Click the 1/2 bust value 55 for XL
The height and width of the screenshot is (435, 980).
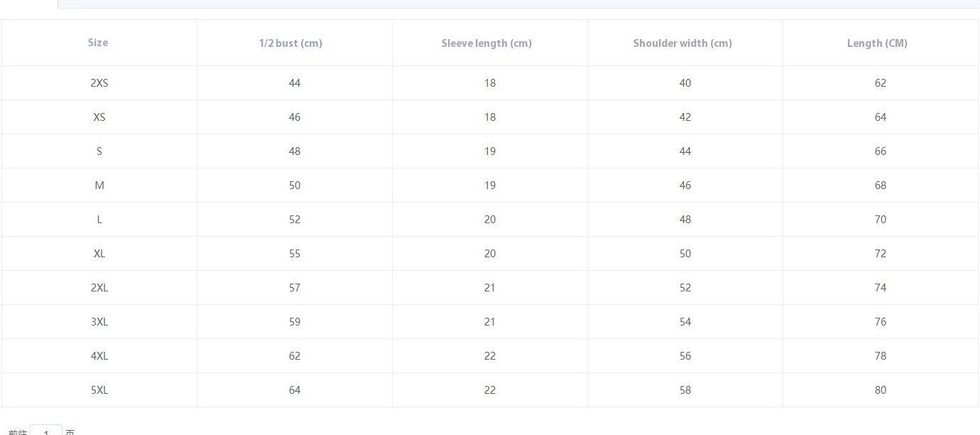pyautogui.click(x=295, y=254)
